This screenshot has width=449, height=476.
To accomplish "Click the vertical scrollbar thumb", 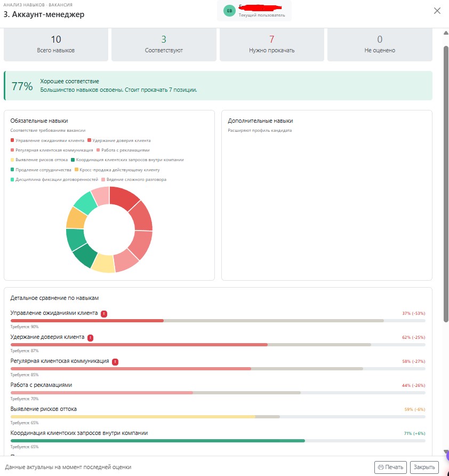I will (446, 184).
